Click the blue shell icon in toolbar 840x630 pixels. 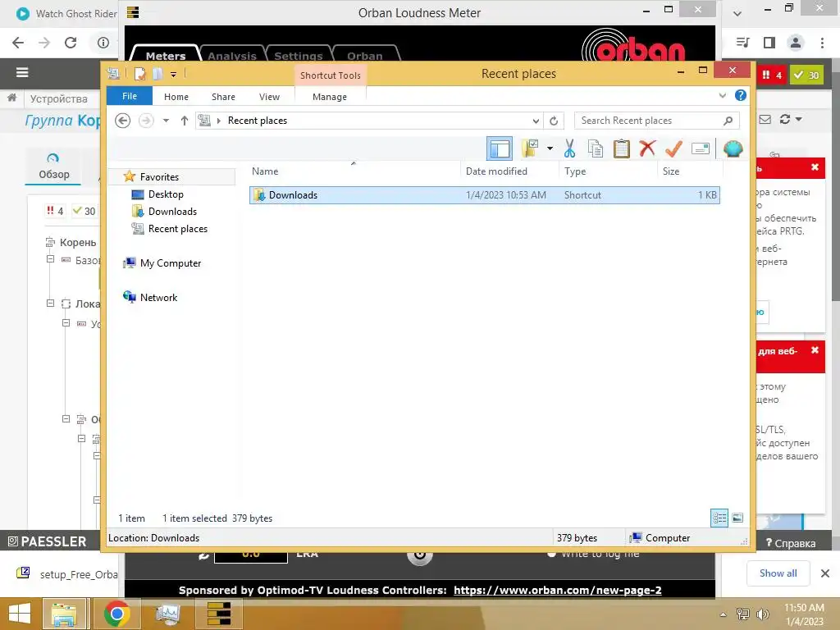[x=733, y=148]
